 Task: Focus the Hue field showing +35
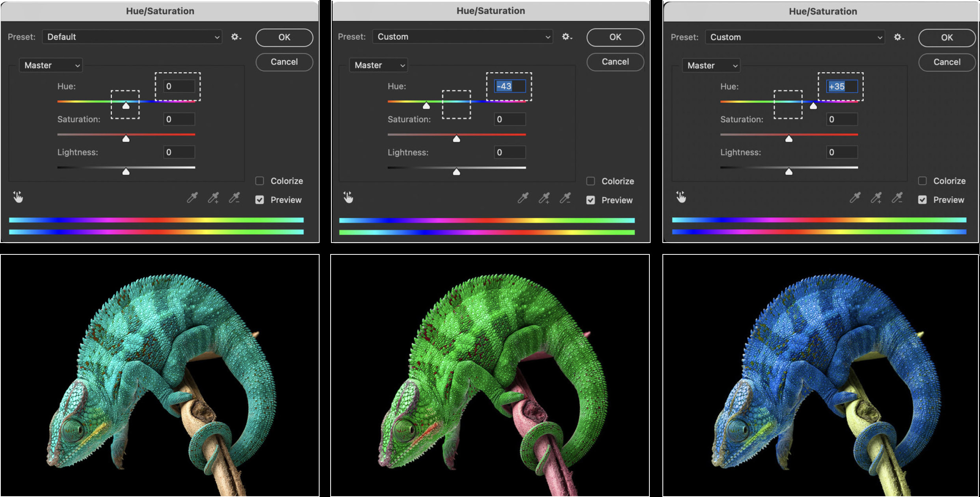(842, 86)
